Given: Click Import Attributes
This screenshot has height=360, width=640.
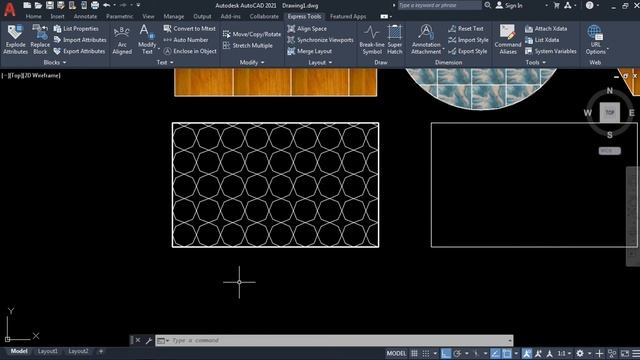Looking at the screenshot, I should (x=80, y=40).
